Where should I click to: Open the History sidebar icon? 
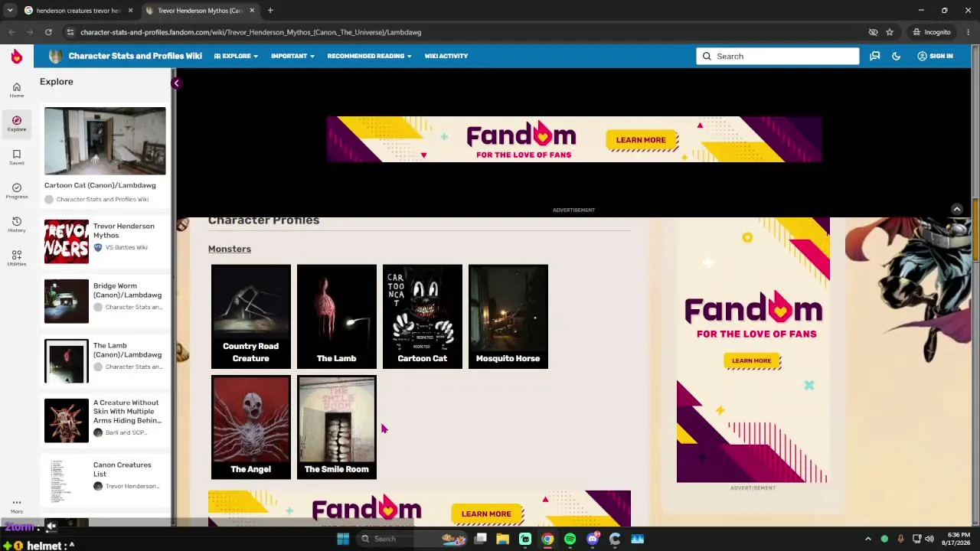[16, 224]
